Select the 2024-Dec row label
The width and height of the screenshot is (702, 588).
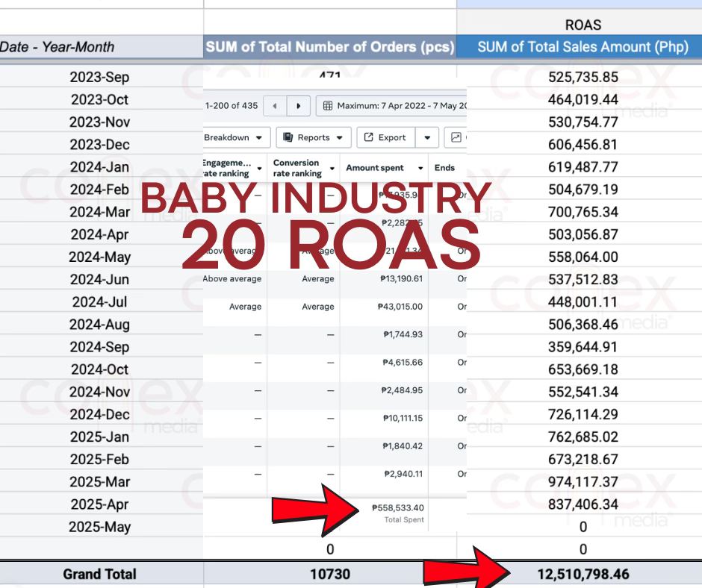pyautogui.click(x=99, y=414)
